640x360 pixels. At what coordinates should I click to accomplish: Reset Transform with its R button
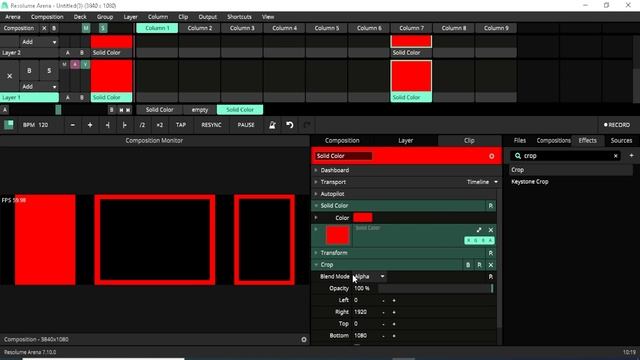tap(491, 253)
